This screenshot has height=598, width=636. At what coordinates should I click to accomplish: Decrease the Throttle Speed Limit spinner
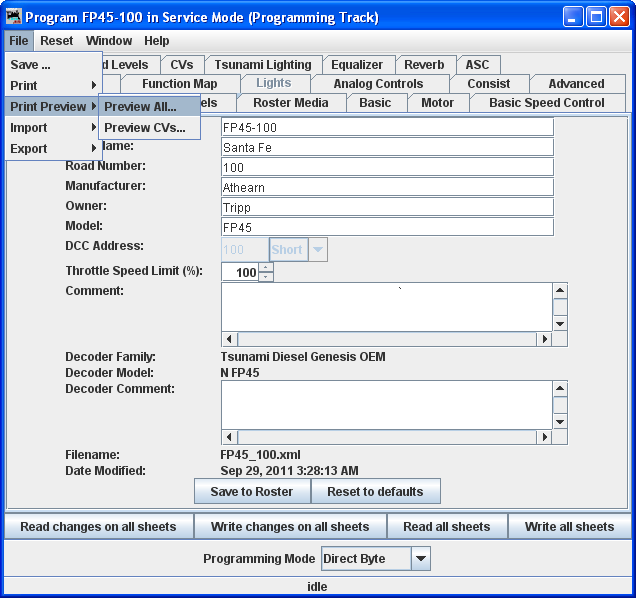(266, 277)
